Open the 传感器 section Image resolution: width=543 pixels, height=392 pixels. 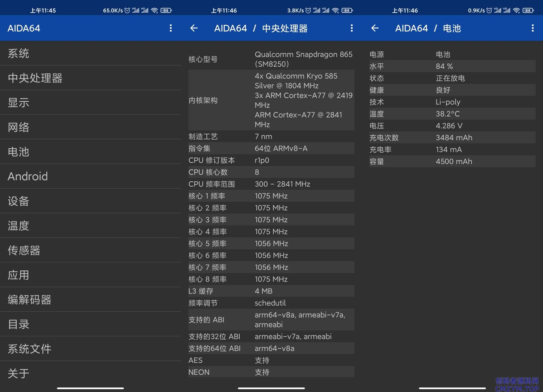click(x=90, y=250)
